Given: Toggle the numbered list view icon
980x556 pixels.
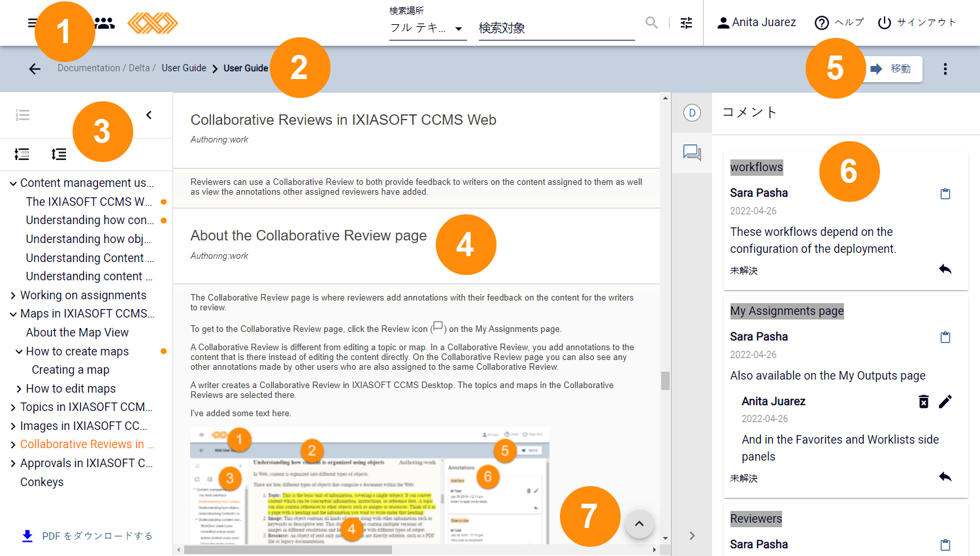Looking at the screenshot, I should pyautogui.click(x=22, y=115).
